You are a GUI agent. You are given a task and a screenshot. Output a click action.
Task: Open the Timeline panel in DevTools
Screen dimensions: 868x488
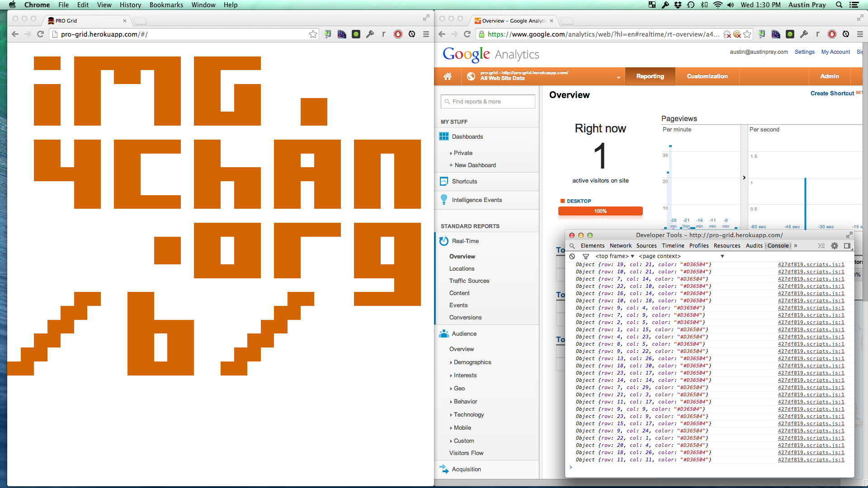tap(673, 246)
